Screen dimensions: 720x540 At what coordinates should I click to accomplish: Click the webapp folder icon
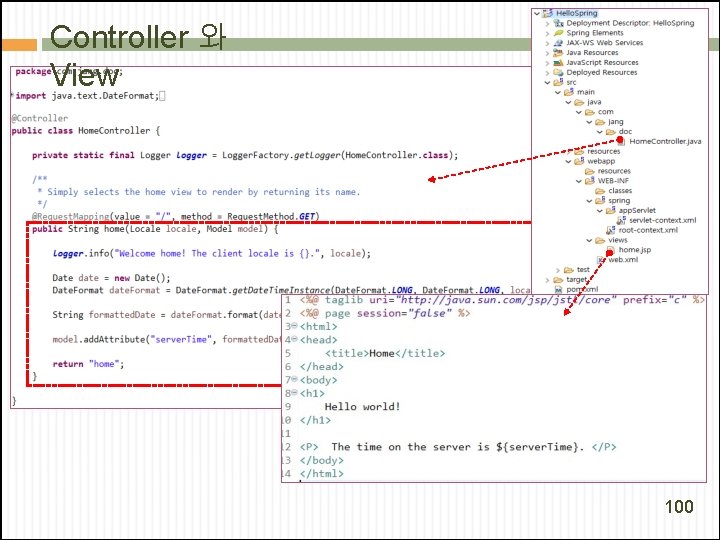click(579, 161)
